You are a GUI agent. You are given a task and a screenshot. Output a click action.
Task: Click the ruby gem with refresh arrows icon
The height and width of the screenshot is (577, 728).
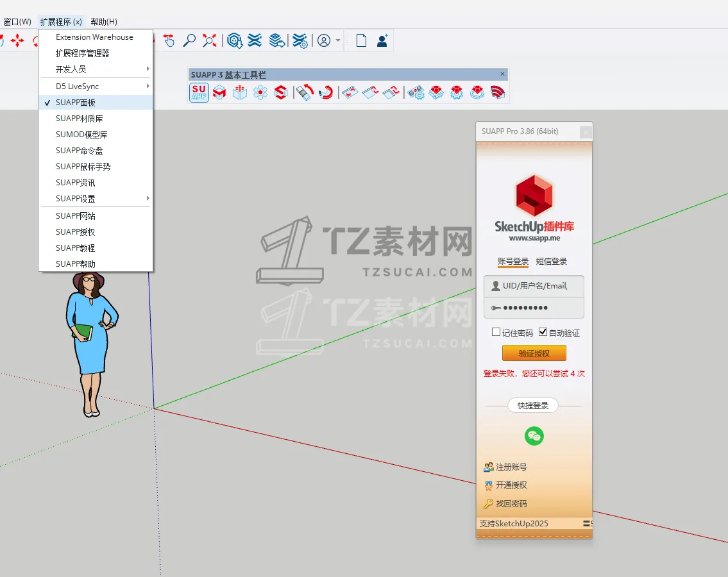pos(477,92)
